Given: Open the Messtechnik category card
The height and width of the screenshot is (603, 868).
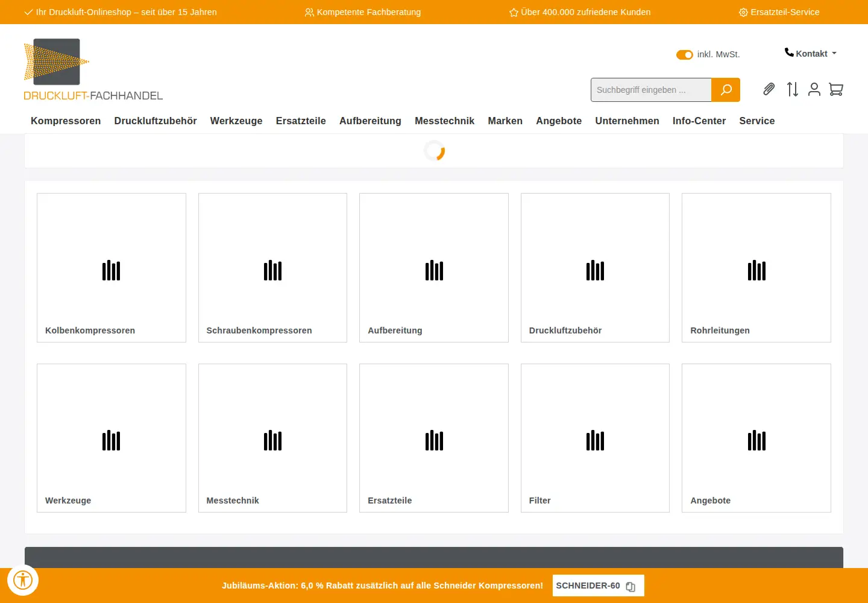Looking at the screenshot, I should pos(272,438).
